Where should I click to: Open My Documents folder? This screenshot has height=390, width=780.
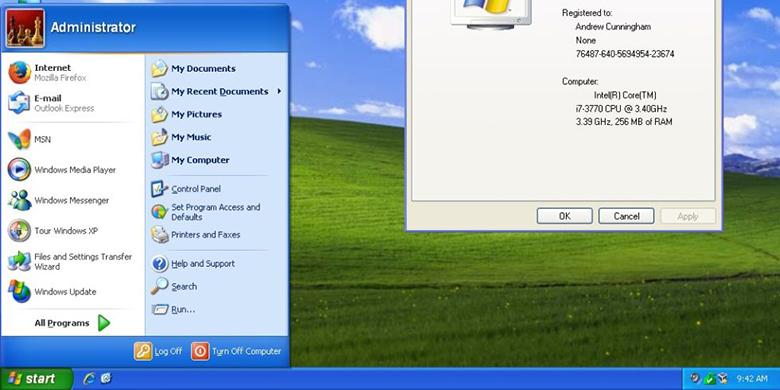pyautogui.click(x=217, y=69)
